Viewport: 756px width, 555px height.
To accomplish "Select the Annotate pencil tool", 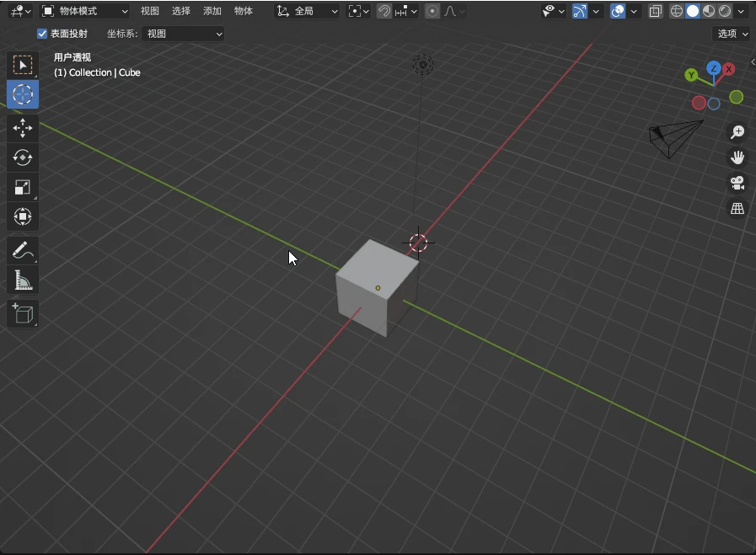I will click(22, 250).
